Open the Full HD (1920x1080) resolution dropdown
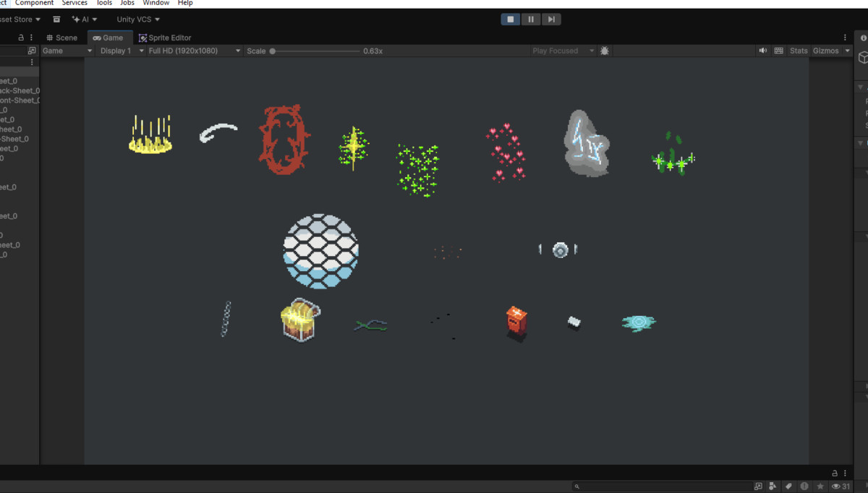 click(194, 51)
